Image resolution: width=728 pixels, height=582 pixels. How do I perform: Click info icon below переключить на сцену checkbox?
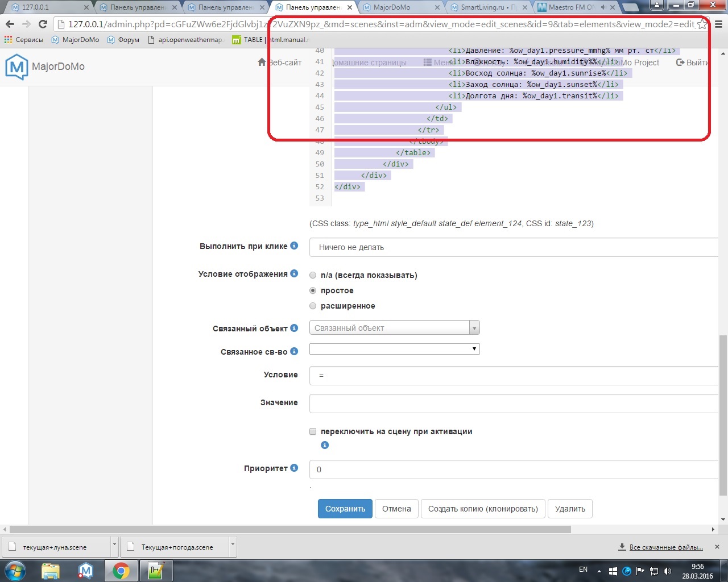[x=325, y=445]
